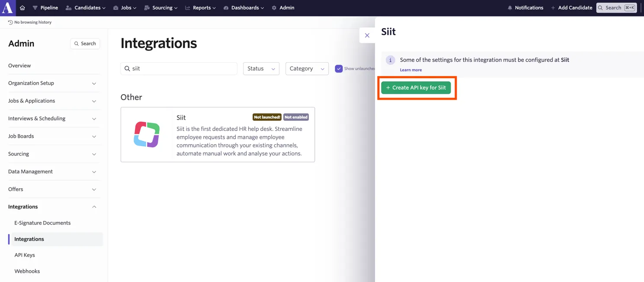Click the bell icon beside Notifications
This screenshot has width=644, height=282.
510,8
